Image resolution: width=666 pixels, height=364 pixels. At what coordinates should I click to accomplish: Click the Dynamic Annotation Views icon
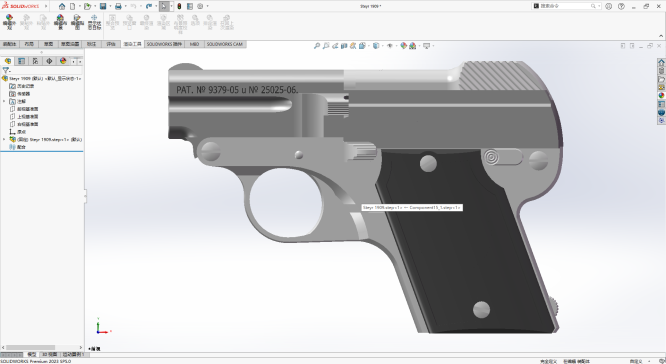click(x=353, y=46)
